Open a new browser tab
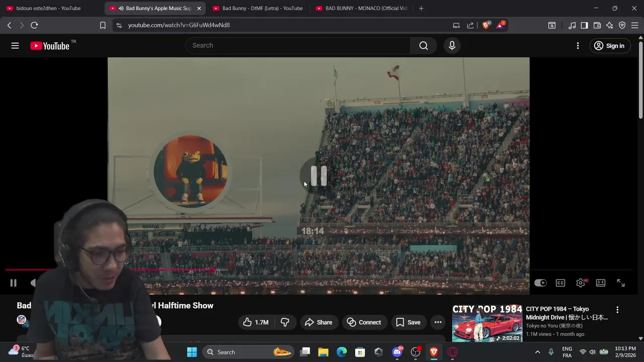644x362 pixels. click(421, 8)
